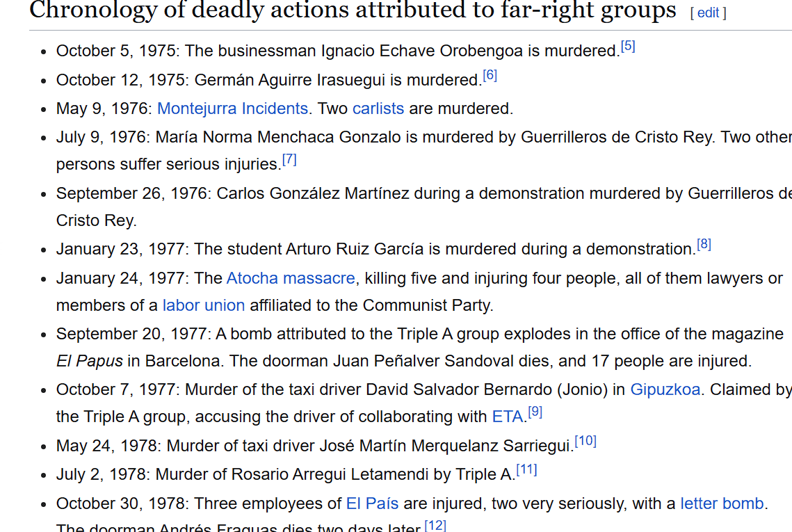Click the name 'Rosario Arregui Letamendi'
Screen dimensions: 792x532
(x=330, y=474)
